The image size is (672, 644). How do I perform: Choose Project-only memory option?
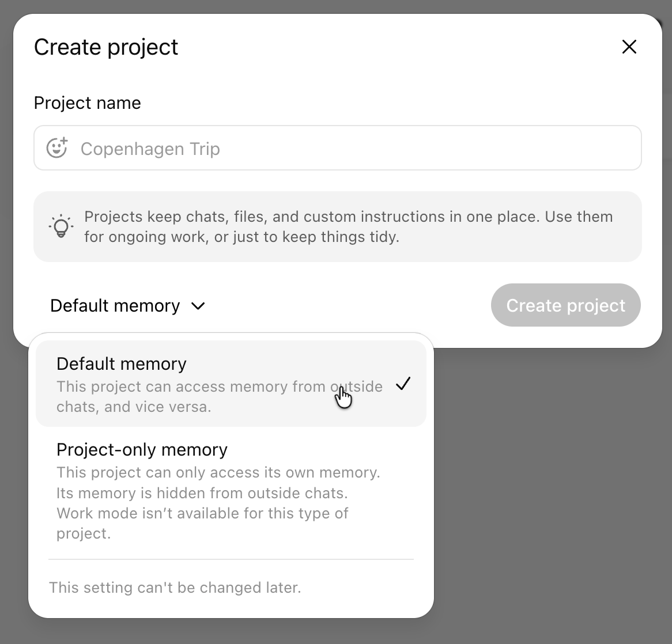coord(231,491)
